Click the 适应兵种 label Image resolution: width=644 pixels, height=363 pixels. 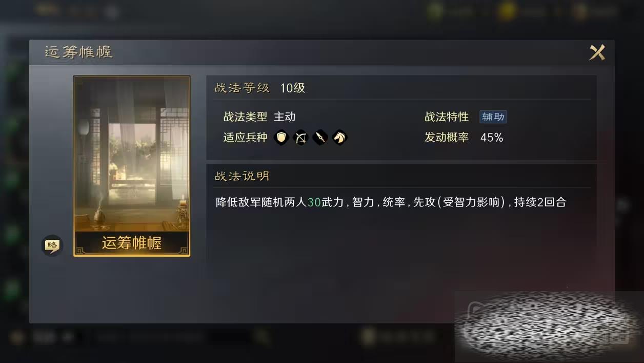point(245,138)
